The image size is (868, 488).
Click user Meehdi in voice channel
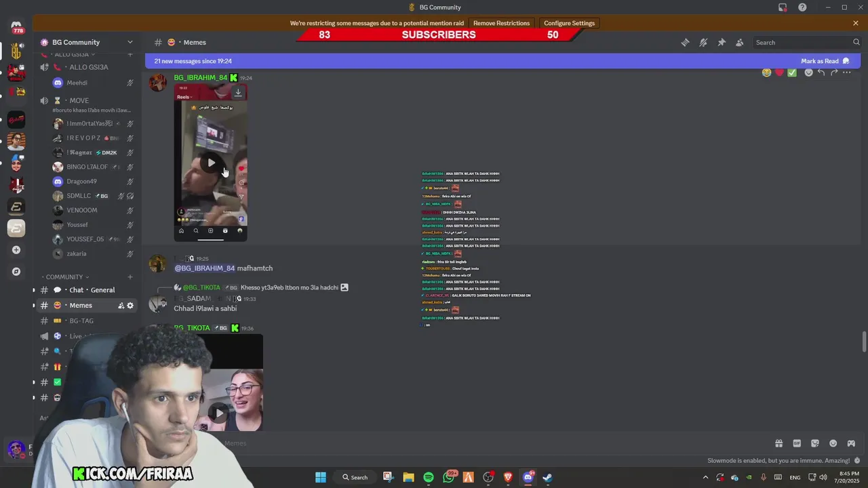click(77, 83)
